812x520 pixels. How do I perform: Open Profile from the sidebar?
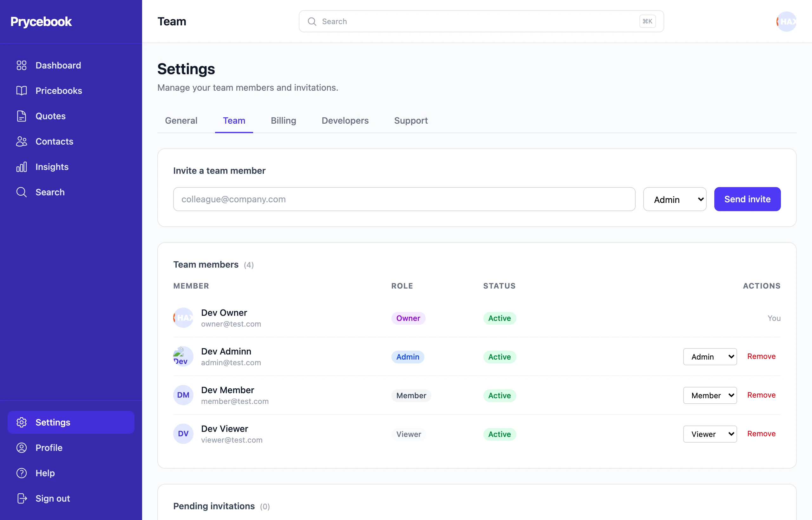click(x=71, y=447)
